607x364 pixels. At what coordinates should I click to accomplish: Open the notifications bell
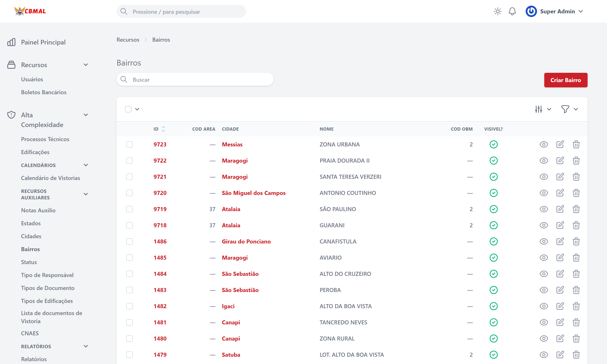click(512, 12)
